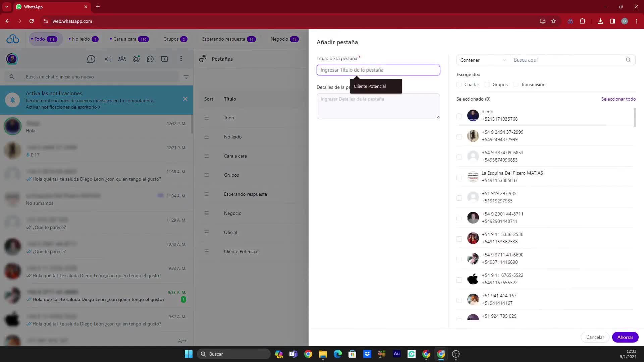644x362 pixels.
Task: Select the diego contact checkbox
Action: tap(459, 116)
